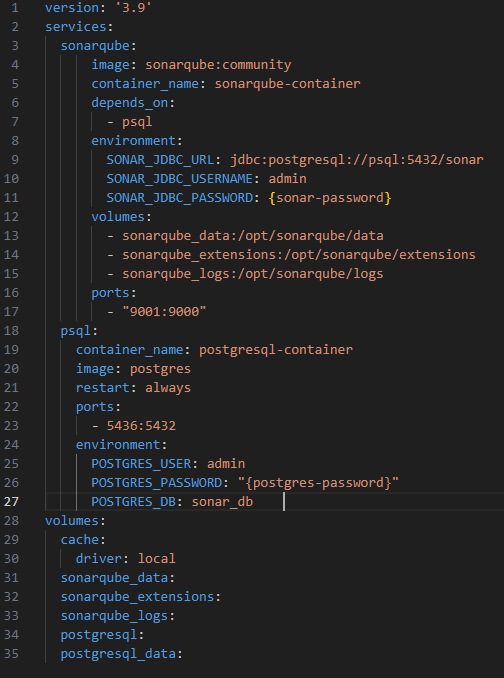
Task: Click sonarqube_extensions: volume key on line 32
Action: pyautogui.click(x=141, y=597)
